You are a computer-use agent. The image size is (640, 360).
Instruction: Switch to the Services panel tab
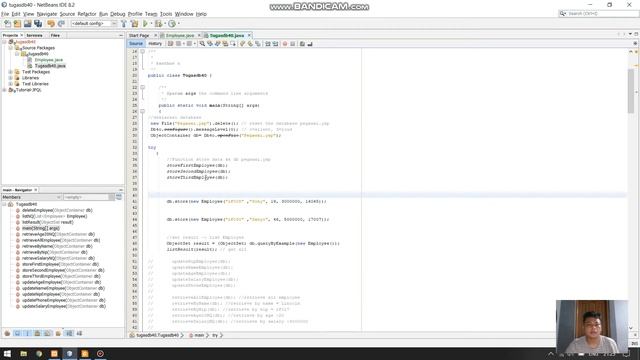[34, 36]
